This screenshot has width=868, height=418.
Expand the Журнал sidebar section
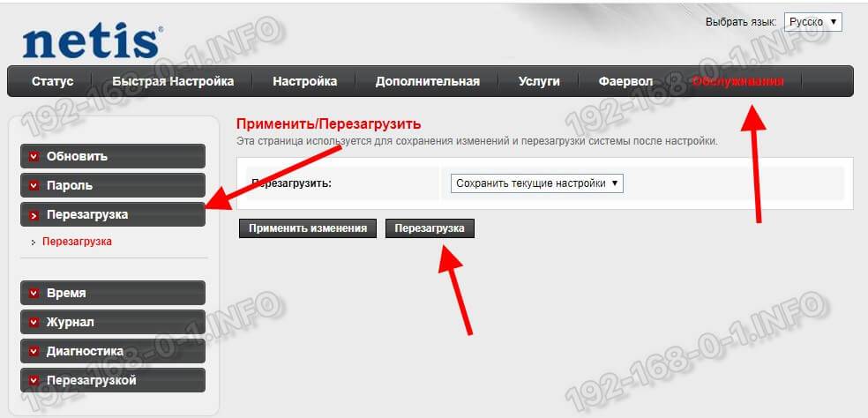click(112, 322)
